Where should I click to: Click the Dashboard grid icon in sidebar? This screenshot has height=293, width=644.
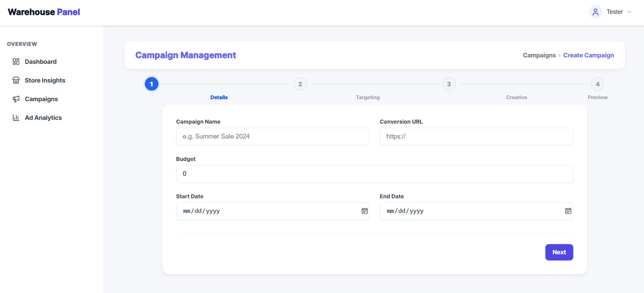[x=16, y=61]
